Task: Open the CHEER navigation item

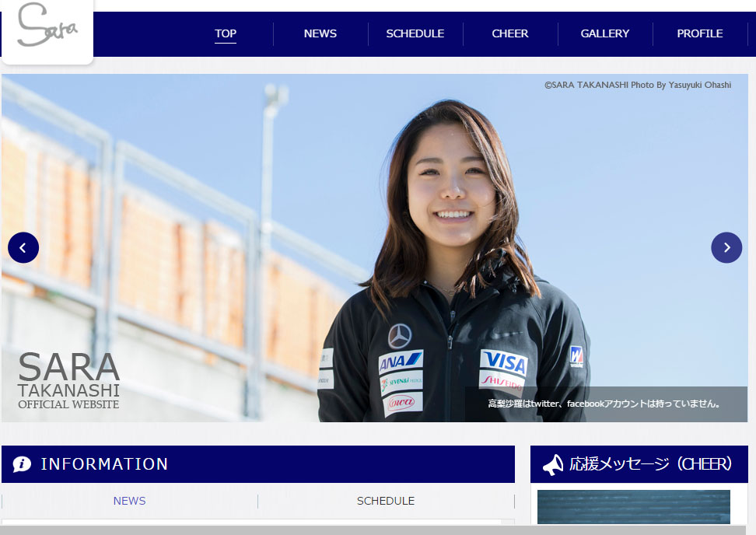Action: coord(510,33)
